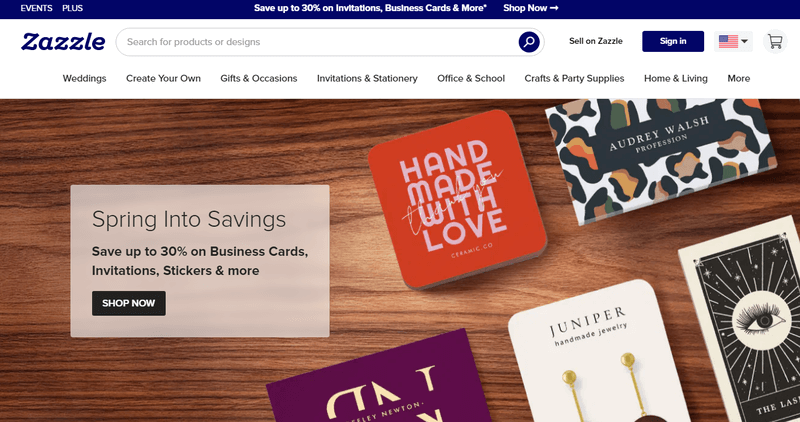800x422 pixels.
Task: Click the Zazzle logo
Action: [63, 42]
